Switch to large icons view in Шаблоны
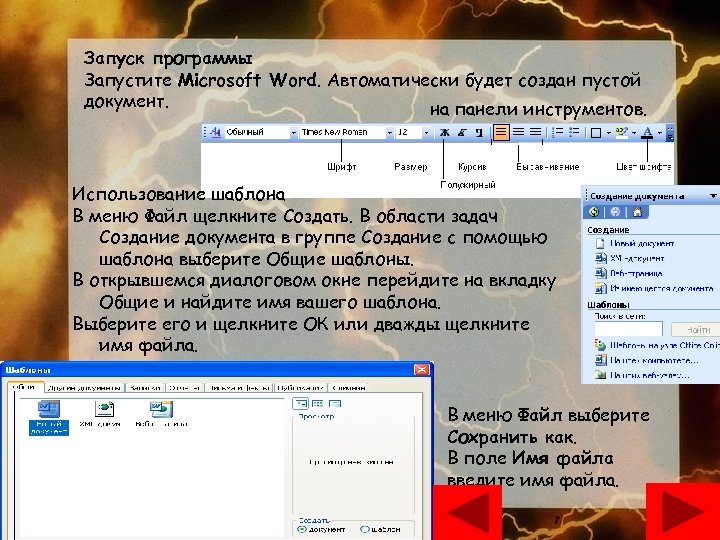Image resolution: width=720 pixels, height=540 pixels. pos(300,404)
